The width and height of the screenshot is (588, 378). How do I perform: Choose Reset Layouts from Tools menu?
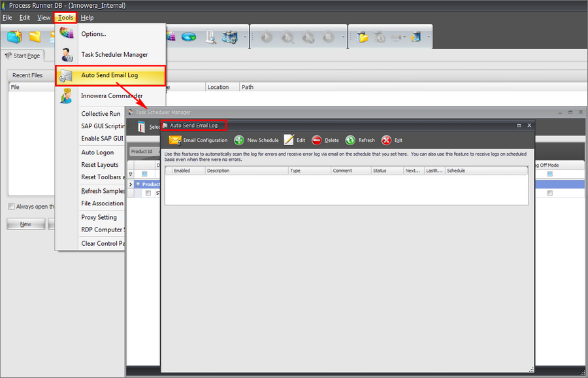coord(100,165)
